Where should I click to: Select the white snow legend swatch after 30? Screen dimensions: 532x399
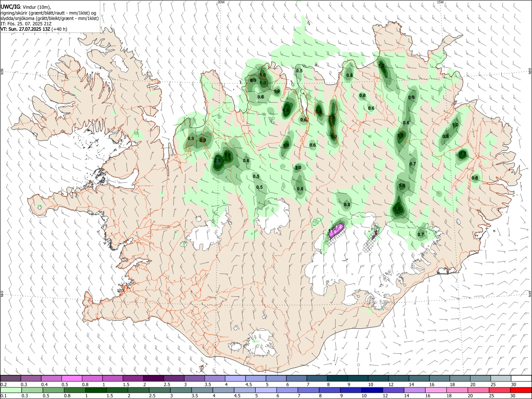tap(521, 378)
